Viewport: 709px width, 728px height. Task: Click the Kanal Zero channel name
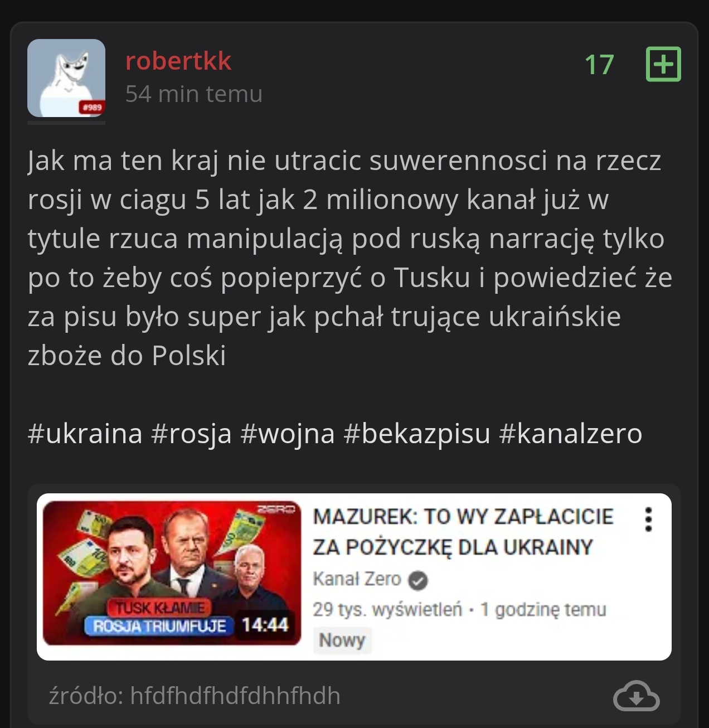[357, 579]
